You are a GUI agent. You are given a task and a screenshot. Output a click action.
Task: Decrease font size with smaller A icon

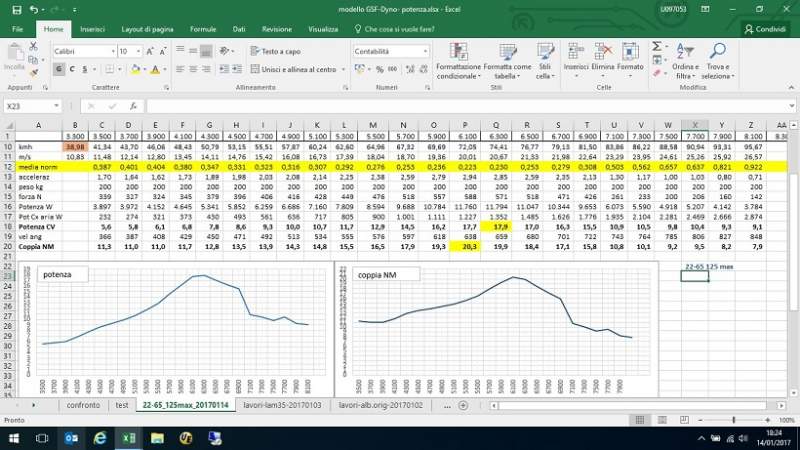coord(163,52)
